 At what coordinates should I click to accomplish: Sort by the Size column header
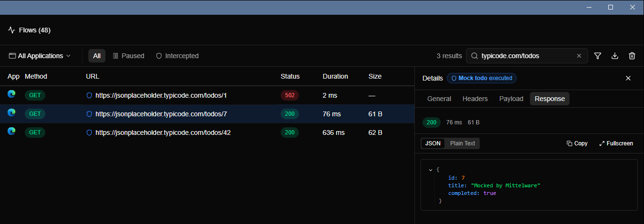[375, 76]
